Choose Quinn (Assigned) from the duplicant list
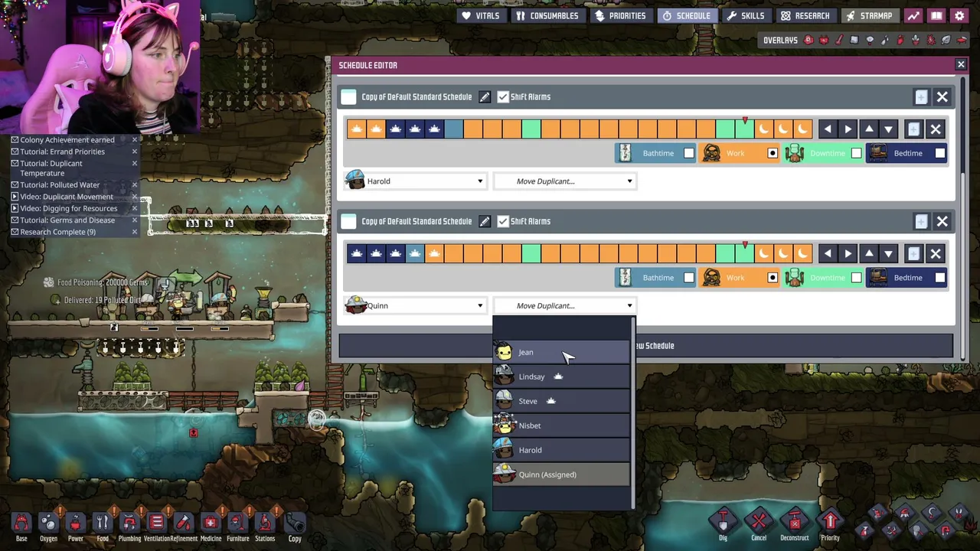 click(561, 474)
